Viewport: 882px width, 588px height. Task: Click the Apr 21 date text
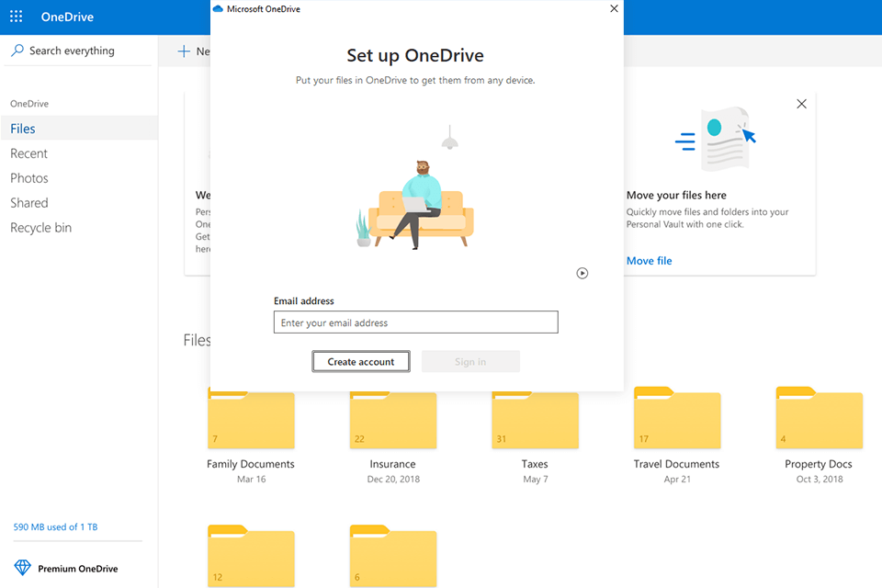pyautogui.click(x=677, y=480)
